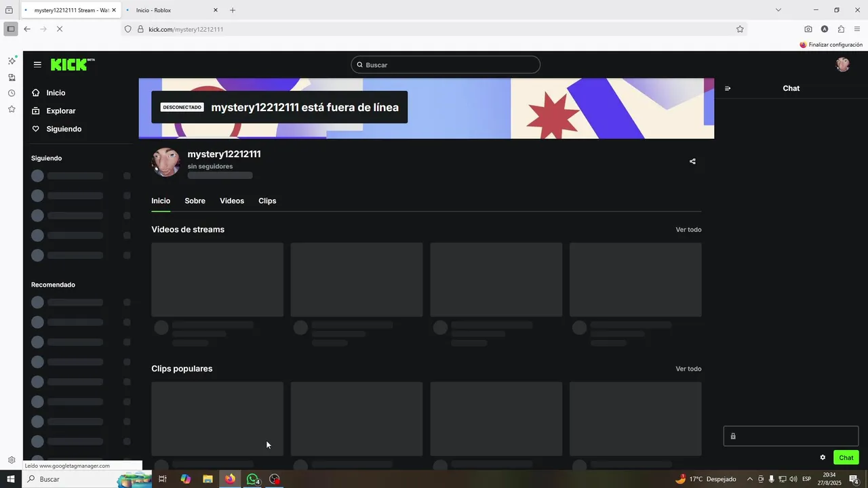Collapse the chat panel with arrow icon
Image resolution: width=868 pixels, height=488 pixels.
coord(728,88)
